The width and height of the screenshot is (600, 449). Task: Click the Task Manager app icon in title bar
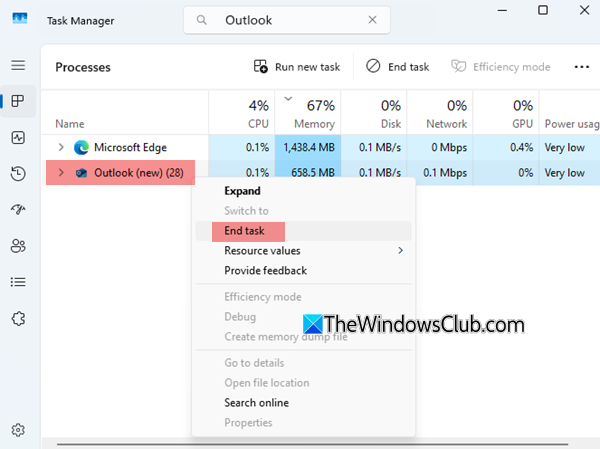coord(20,18)
